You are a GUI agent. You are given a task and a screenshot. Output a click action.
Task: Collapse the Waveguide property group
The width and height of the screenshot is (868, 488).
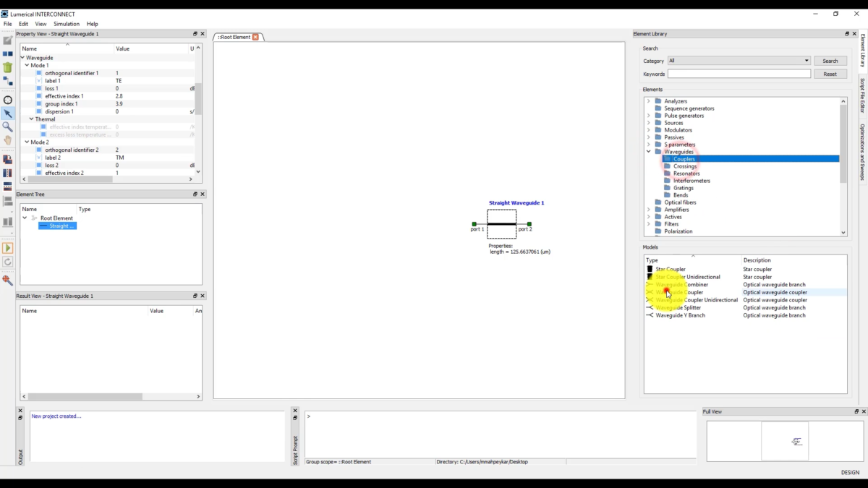(22, 58)
